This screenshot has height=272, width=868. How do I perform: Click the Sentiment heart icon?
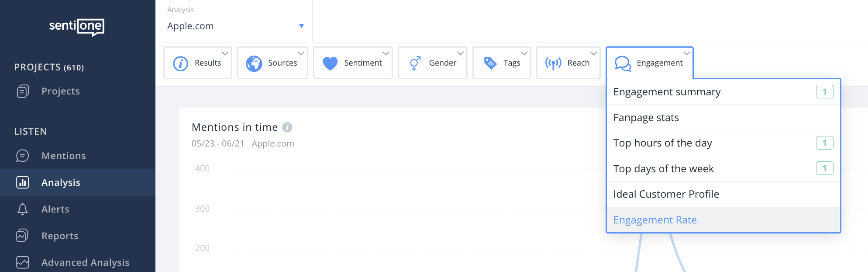tap(330, 63)
